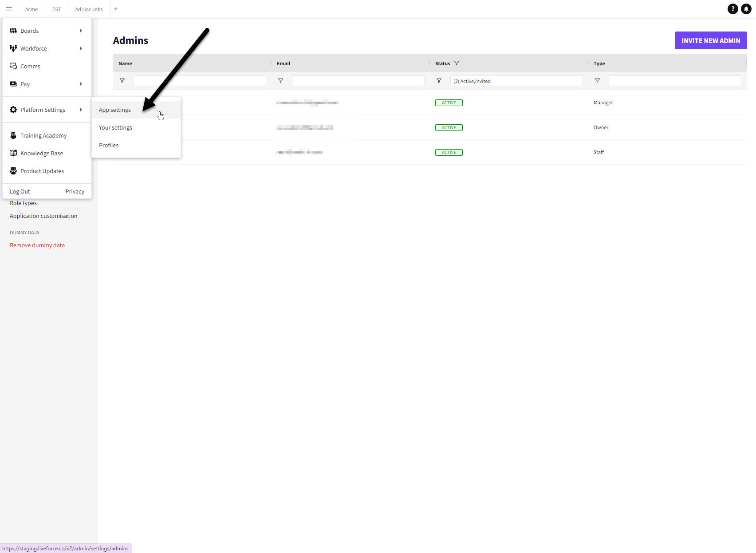Click the Email filter funnel icon
Image resolution: width=756 pixels, height=553 pixels.
point(280,81)
